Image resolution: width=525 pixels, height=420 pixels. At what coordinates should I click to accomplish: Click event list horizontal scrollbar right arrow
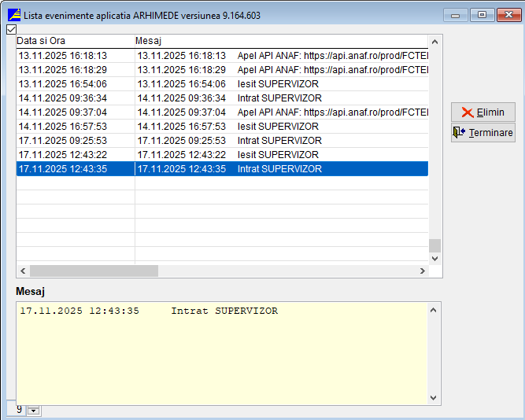click(423, 271)
